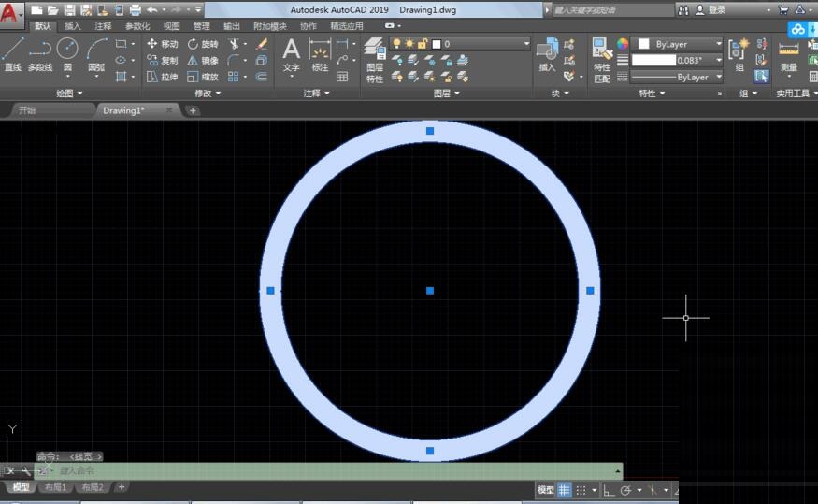This screenshot has height=504, width=818.
Task: Click the Rotate (旋转) tool
Action: point(203,44)
